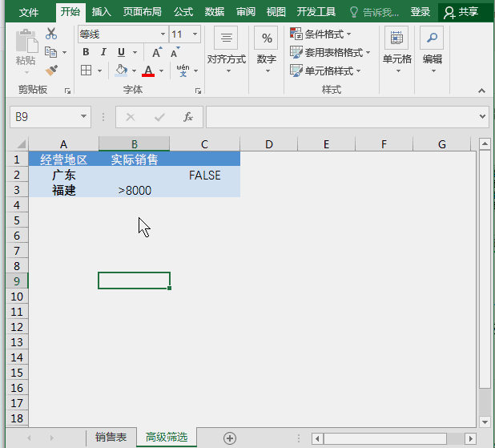Click the Cut scissors icon
The height and width of the screenshot is (448, 495).
coord(51,34)
